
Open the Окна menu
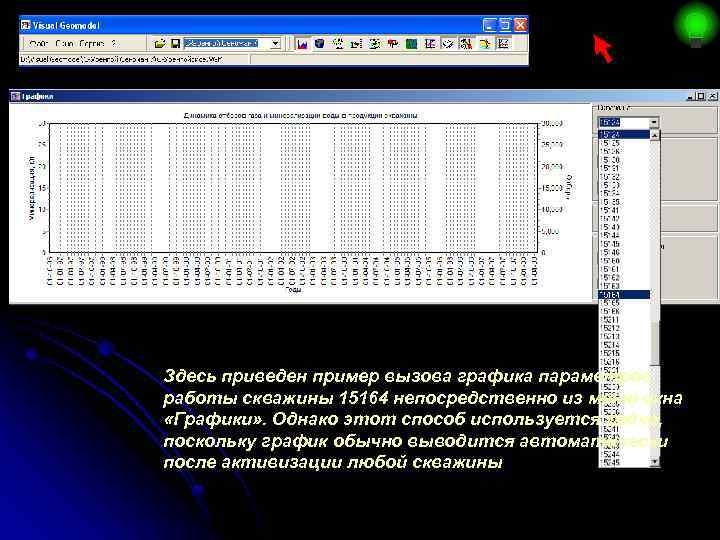64,44
